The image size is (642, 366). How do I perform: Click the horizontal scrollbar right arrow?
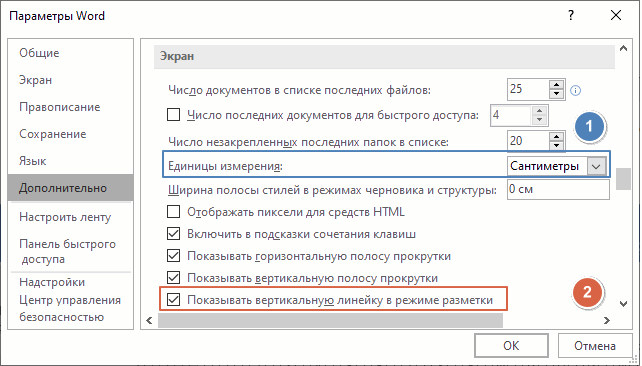(606, 320)
